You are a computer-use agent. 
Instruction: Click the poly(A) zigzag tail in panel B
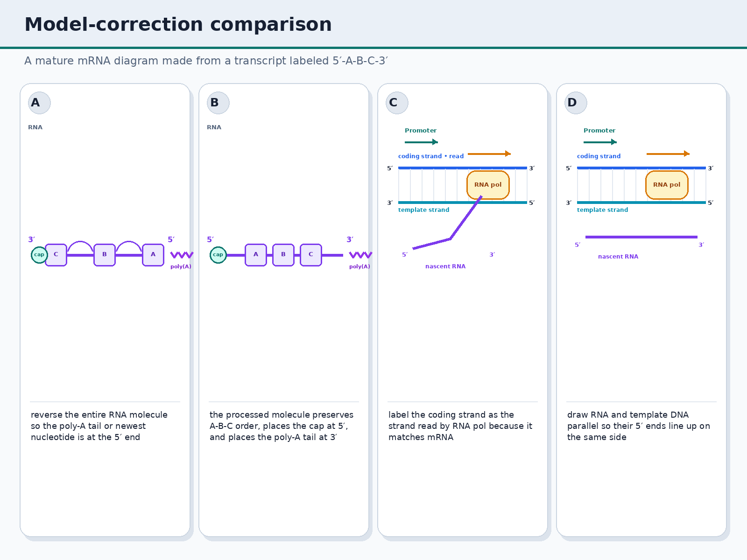click(360, 255)
